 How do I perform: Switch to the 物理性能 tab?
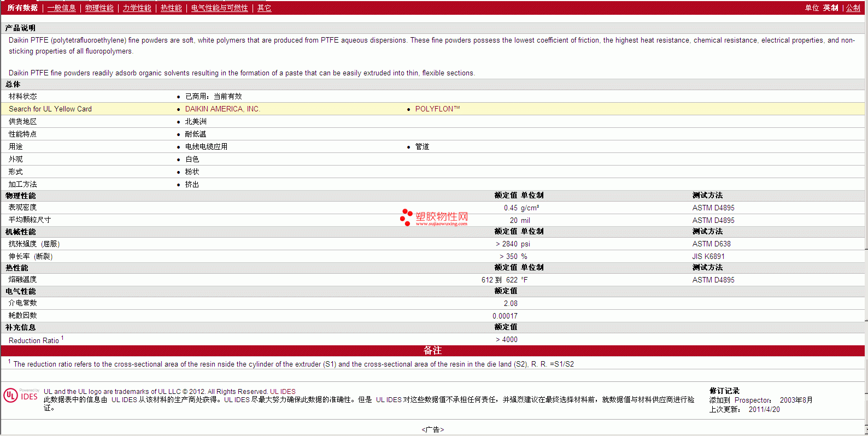pyautogui.click(x=99, y=8)
